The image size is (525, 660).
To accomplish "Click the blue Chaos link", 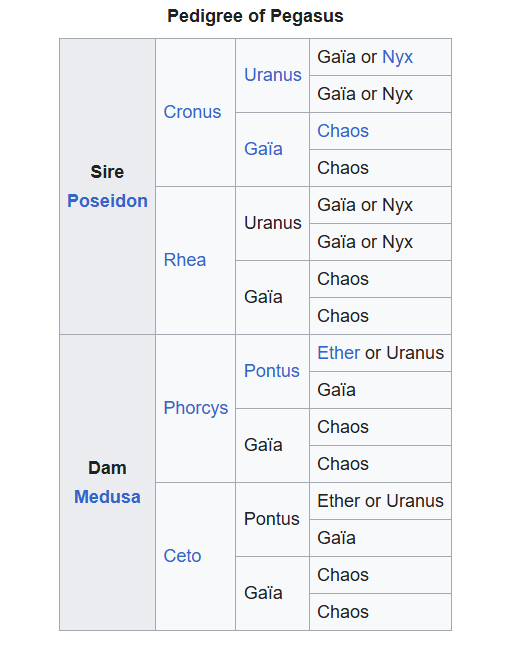I will click(343, 131).
